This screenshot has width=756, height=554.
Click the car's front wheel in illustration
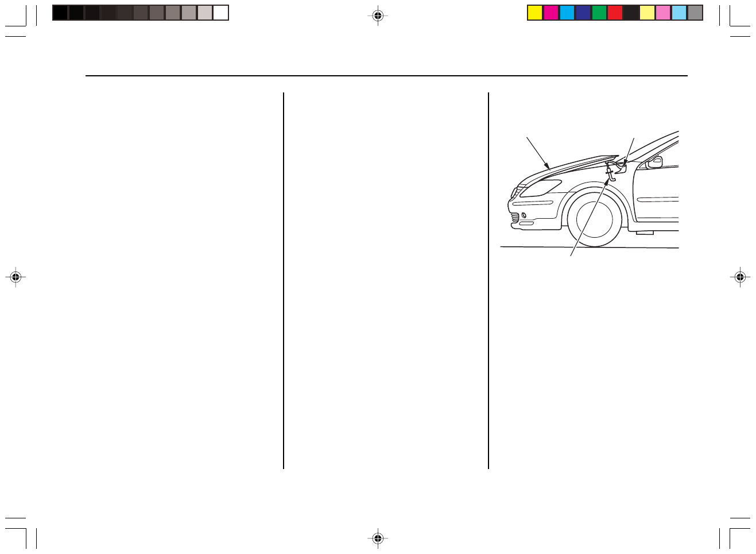tap(594, 219)
